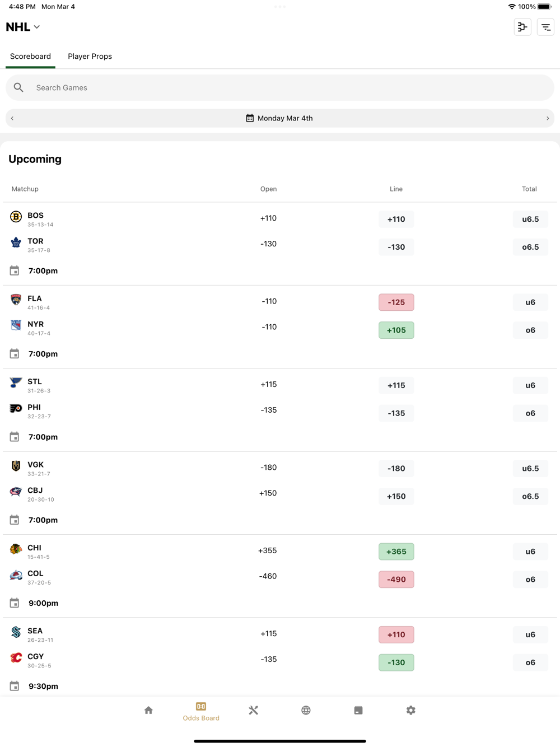The height and width of the screenshot is (747, 560).
Task: Switch to the Player Props tab
Action: click(x=90, y=57)
